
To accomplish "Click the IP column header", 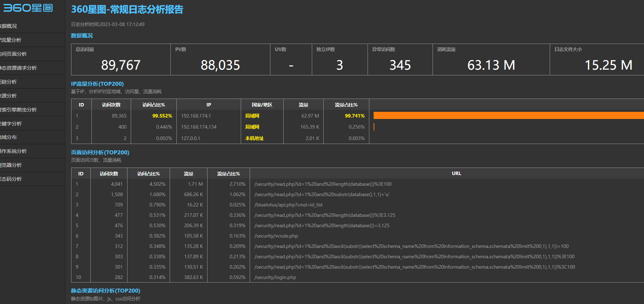I will coord(209,105).
